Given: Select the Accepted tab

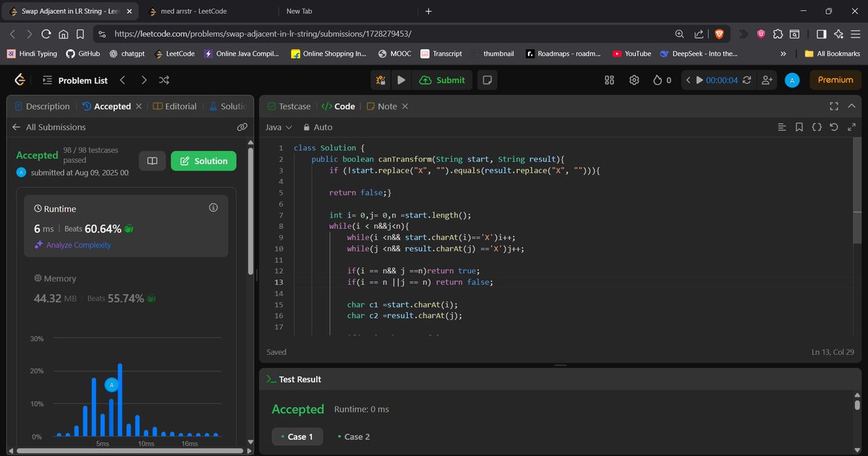Looking at the screenshot, I should 107,106.
